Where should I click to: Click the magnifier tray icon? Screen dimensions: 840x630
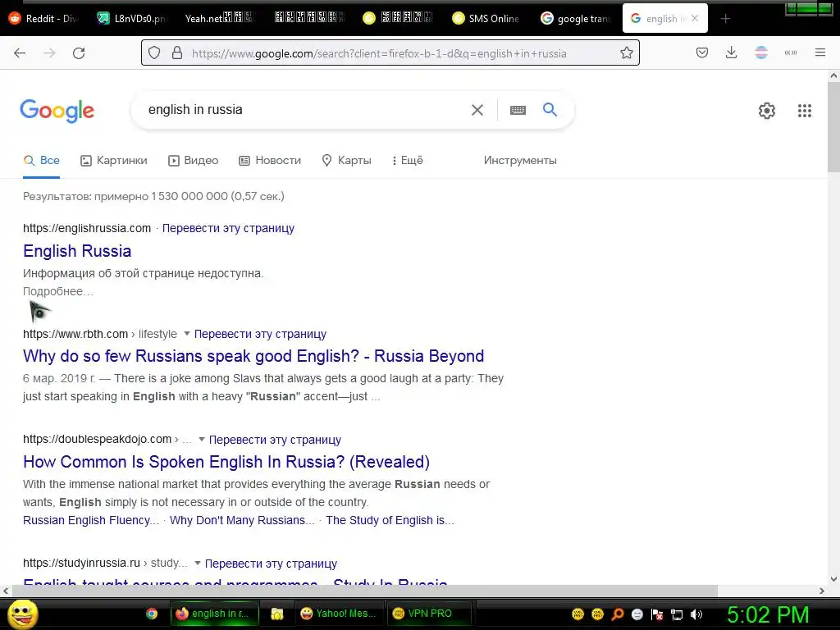point(617,614)
